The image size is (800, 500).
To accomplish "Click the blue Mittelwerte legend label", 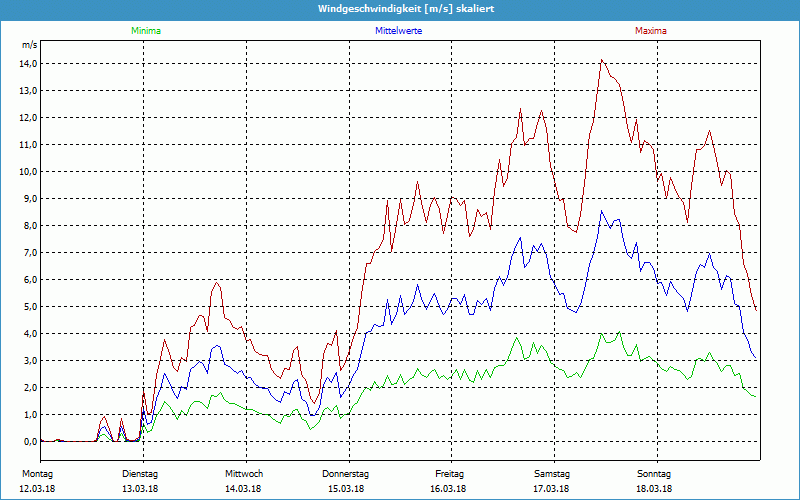I will [398, 31].
